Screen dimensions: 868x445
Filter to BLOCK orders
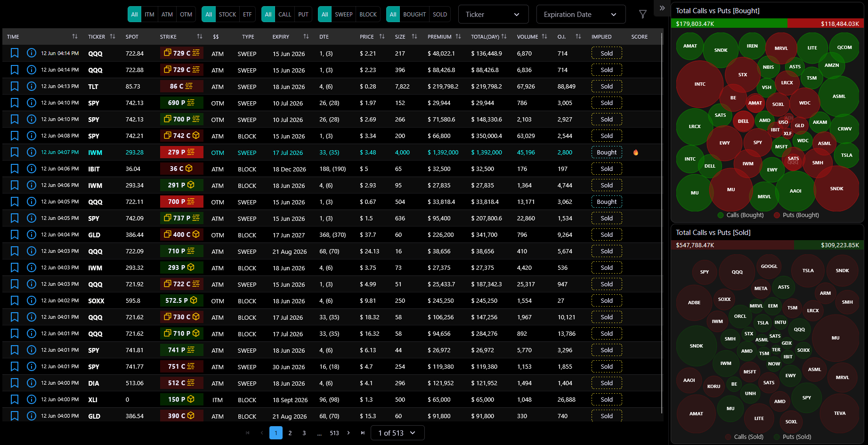tap(368, 14)
